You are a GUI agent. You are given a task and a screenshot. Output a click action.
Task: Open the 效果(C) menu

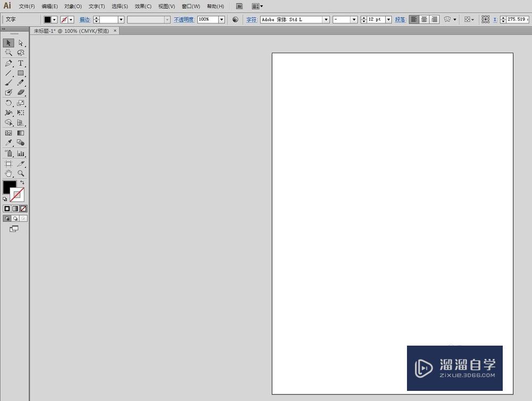point(143,6)
